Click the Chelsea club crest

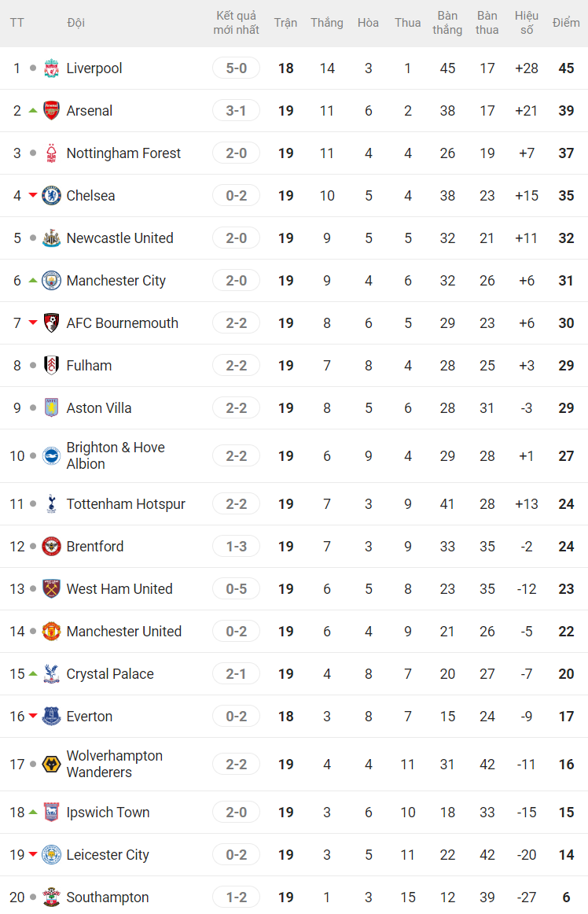click(51, 196)
